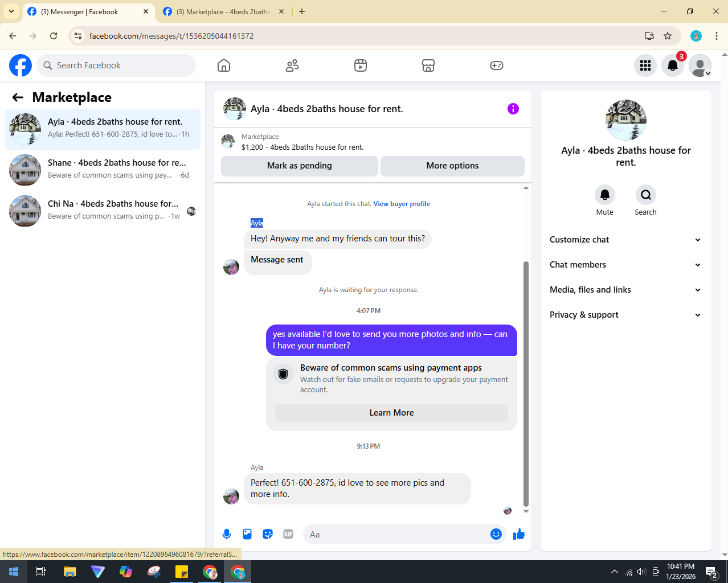Expand Privacy & support section

(625, 315)
